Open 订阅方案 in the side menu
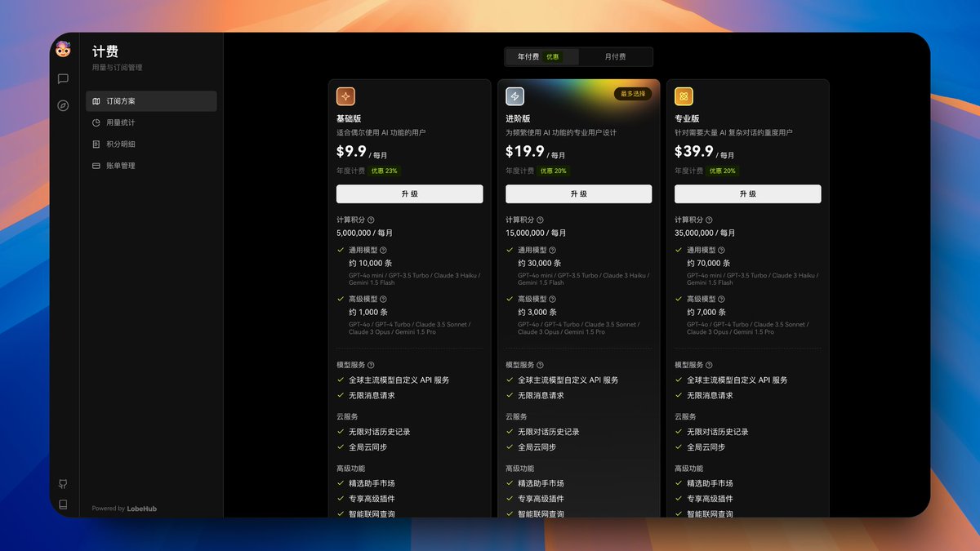Screen dimensions: 980x551 [151, 101]
